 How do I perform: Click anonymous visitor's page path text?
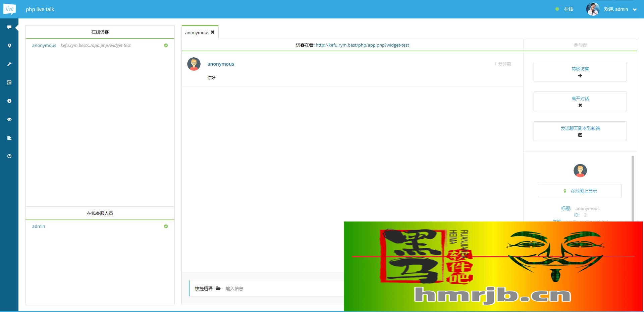click(96, 45)
